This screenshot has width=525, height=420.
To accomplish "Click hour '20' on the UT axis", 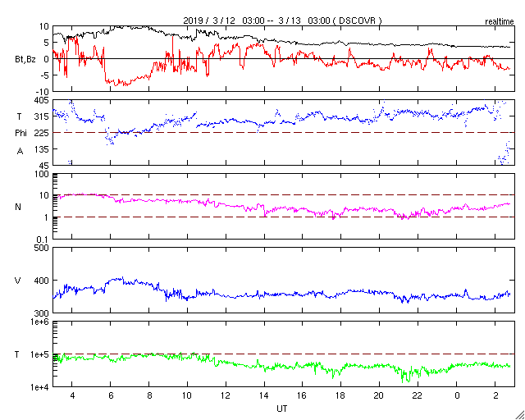I will pos(380,396).
